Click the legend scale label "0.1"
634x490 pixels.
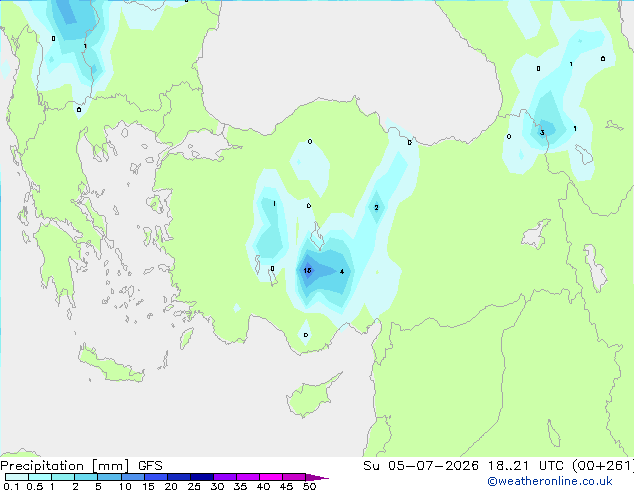[x=11, y=486]
